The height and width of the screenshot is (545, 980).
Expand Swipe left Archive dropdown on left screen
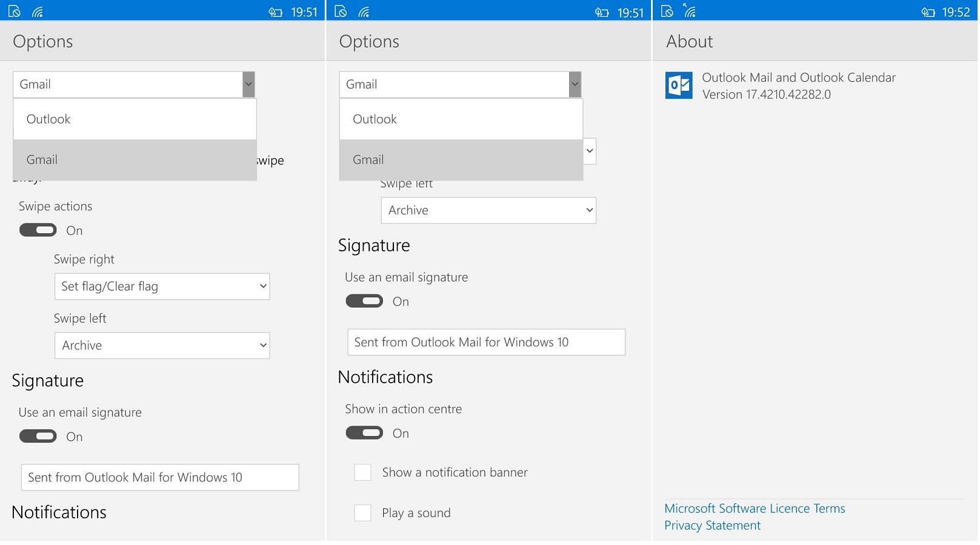pos(162,345)
